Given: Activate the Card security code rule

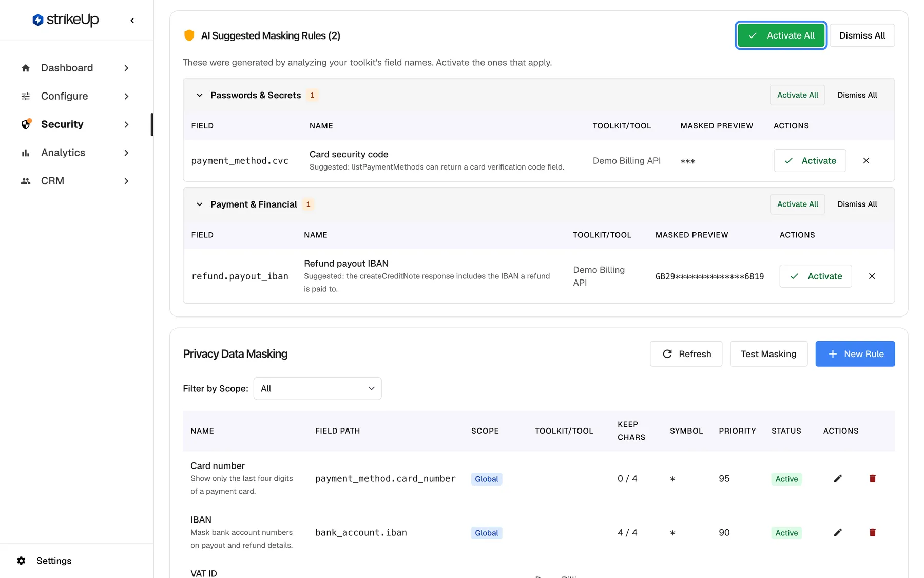Looking at the screenshot, I should point(810,161).
